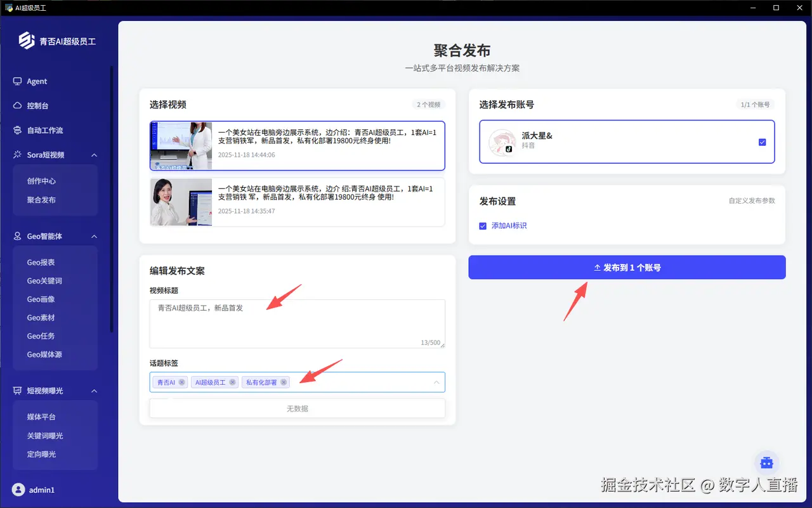Click the admin1 username text
Screen dimensions: 812x508
pyautogui.click(x=42, y=490)
